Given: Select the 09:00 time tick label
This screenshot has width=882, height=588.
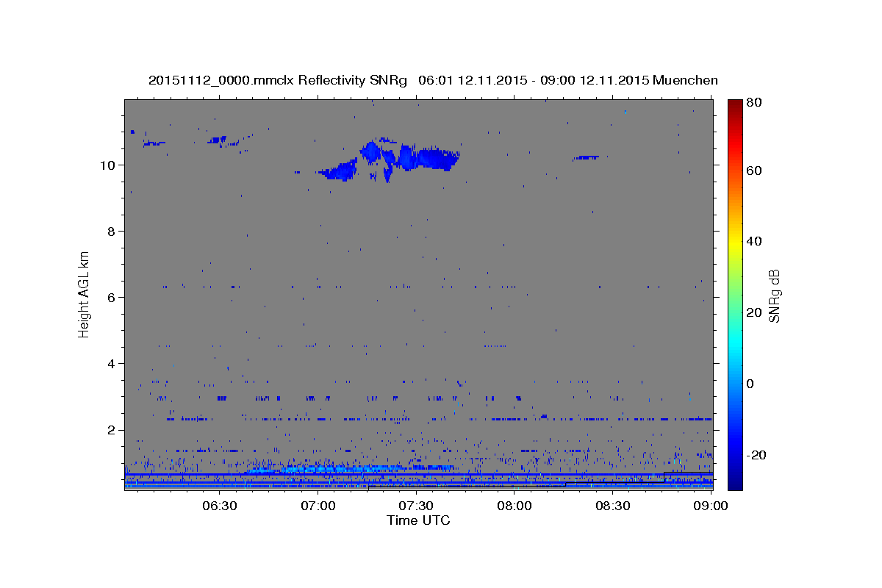Looking at the screenshot, I should pos(710,506).
